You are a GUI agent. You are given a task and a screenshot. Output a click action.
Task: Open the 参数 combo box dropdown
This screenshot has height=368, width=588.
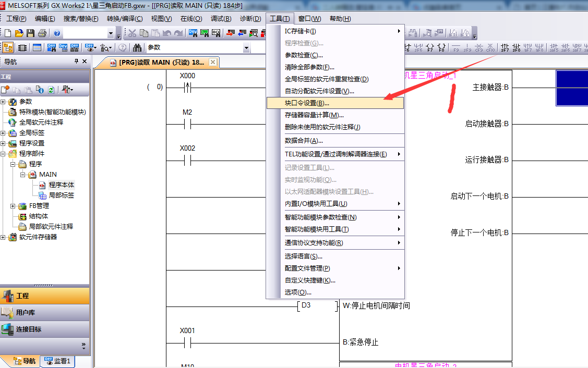[x=246, y=48]
